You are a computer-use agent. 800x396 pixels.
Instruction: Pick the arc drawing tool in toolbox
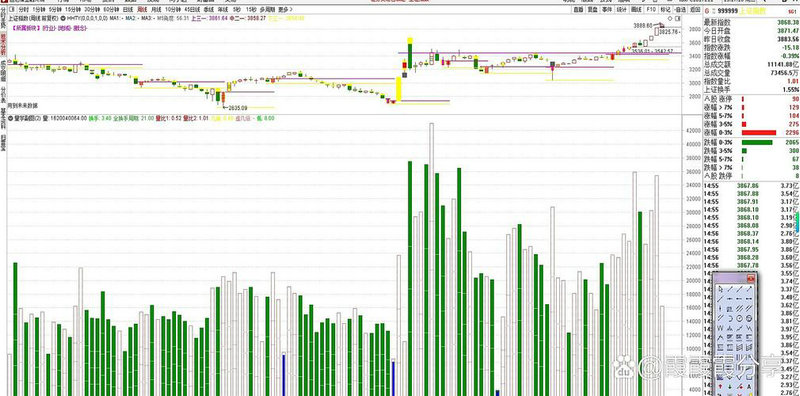[730, 318]
